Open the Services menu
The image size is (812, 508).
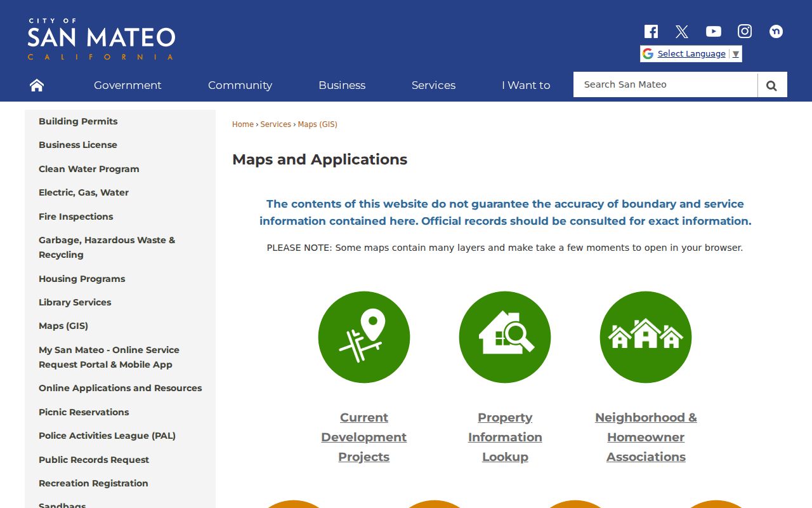point(433,85)
